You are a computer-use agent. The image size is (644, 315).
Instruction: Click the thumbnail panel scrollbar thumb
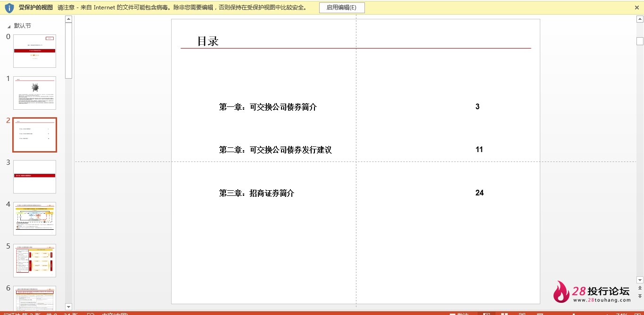point(68,50)
